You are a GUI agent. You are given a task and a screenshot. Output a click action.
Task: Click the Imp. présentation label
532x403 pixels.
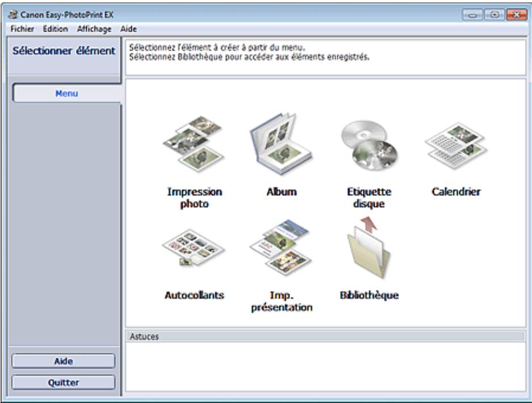282,301
